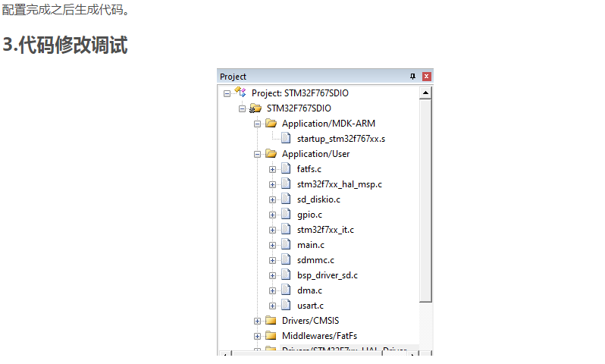Expand the gpio.c node
This screenshot has height=364, width=605.
point(272,215)
